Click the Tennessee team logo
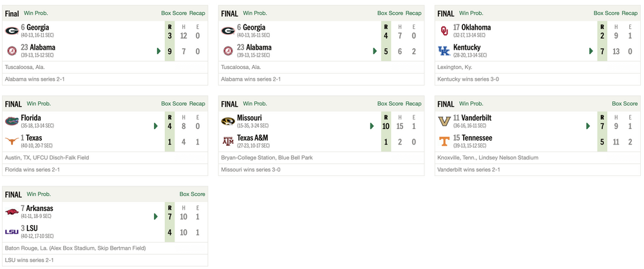The height and width of the screenshot is (269, 644). coord(444,141)
